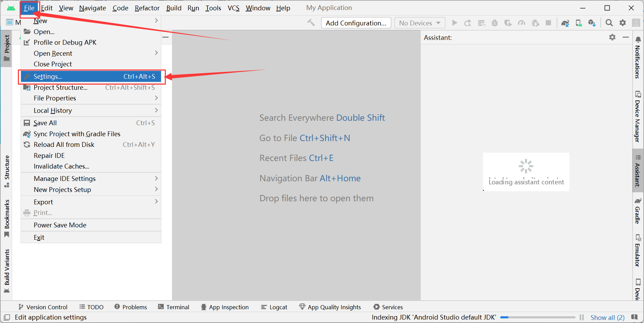The height and width of the screenshot is (323, 644).
Task: Open the App Quality Insights button
Action: [330, 307]
